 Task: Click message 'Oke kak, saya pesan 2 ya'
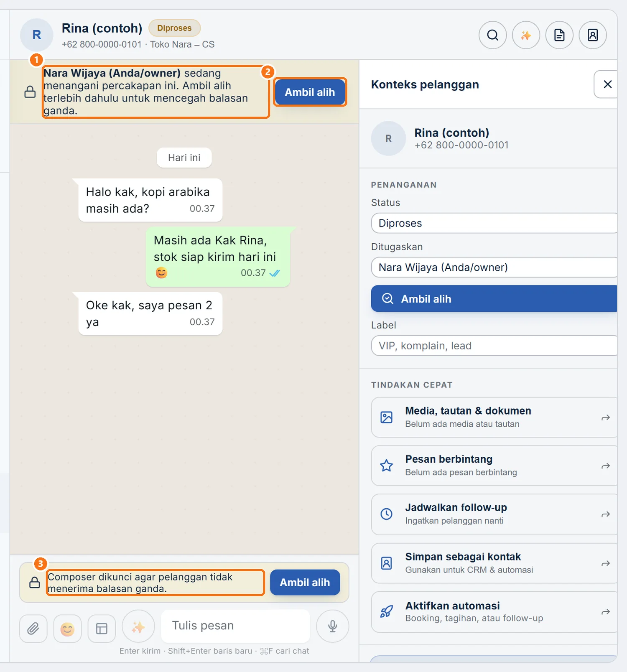150,313
